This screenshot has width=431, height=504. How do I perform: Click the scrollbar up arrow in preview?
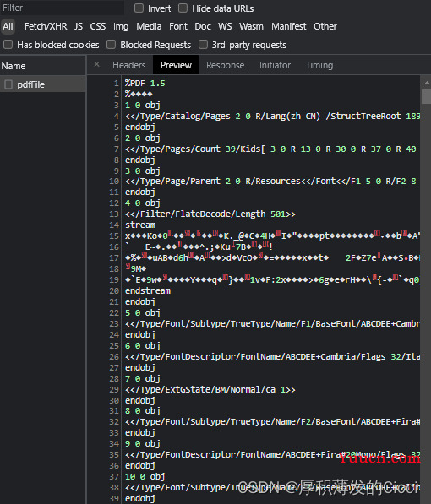point(427,83)
